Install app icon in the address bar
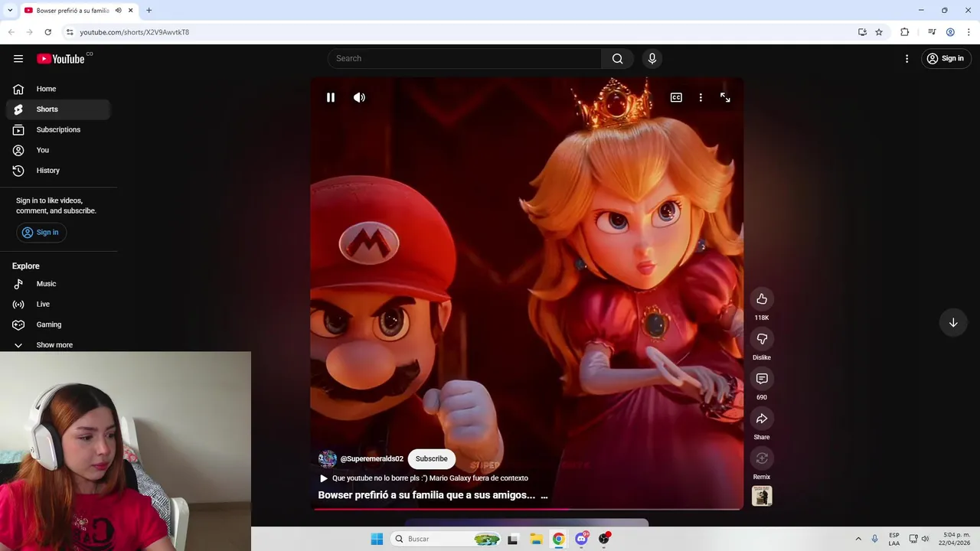 [863, 32]
